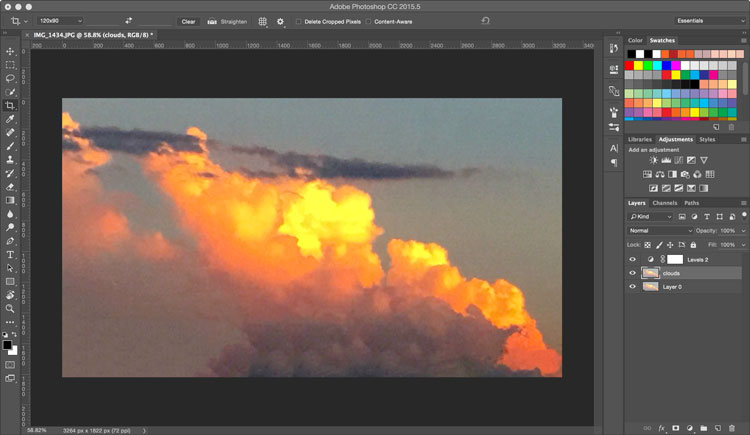750x435 pixels.
Task: Enable the Content-Aware checkbox
Action: click(368, 22)
